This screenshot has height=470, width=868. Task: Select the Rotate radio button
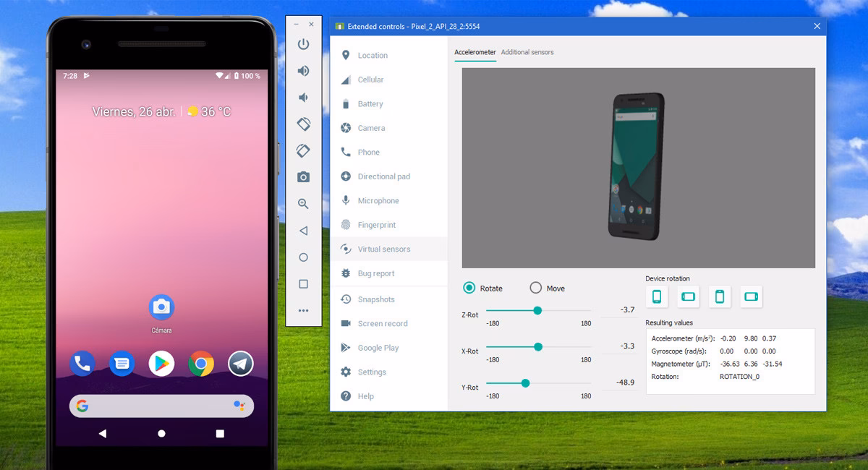click(x=469, y=288)
